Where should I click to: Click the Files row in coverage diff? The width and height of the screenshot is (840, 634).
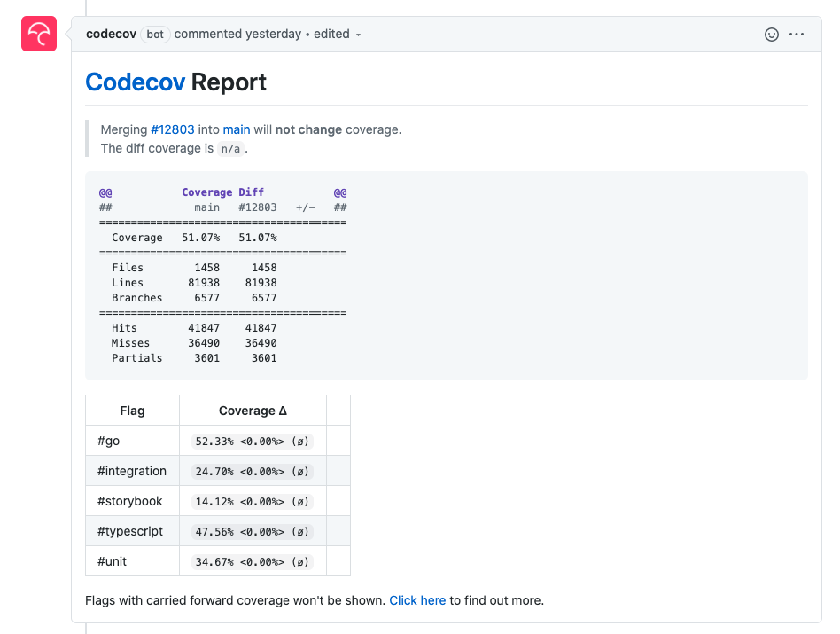pos(194,268)
